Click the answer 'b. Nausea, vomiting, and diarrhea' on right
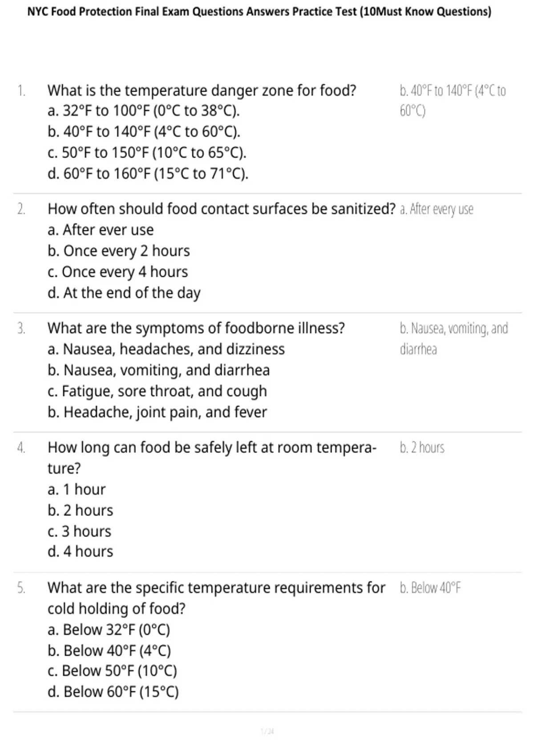Image resolution: width=534 pixels, height=756 pixels. pos(454,339)
